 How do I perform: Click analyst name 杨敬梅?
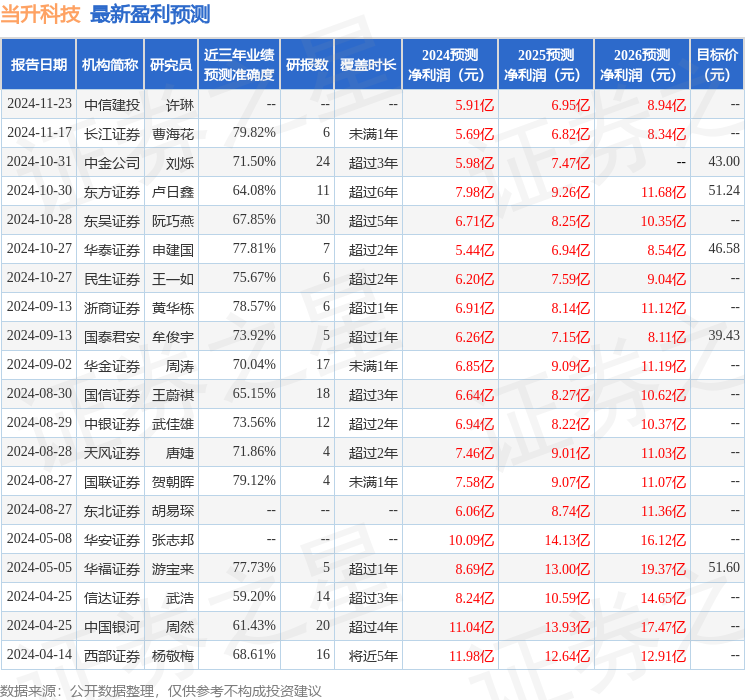pos(173,655)
